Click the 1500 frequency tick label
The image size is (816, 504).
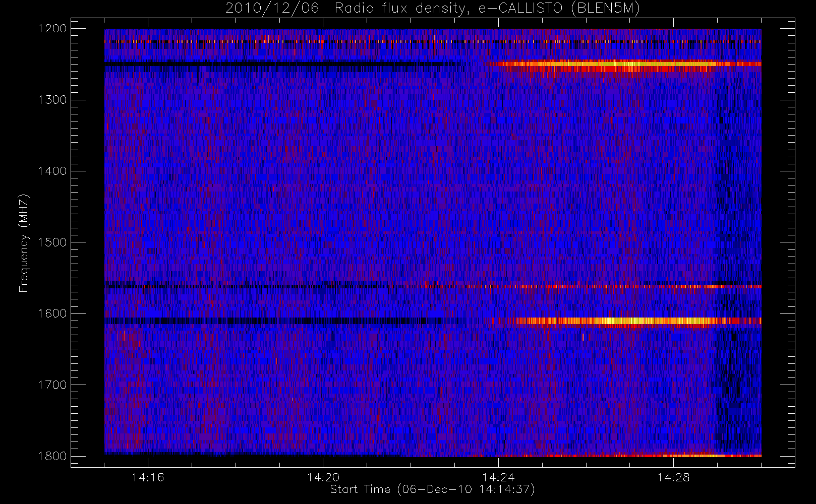click(52, 242)
